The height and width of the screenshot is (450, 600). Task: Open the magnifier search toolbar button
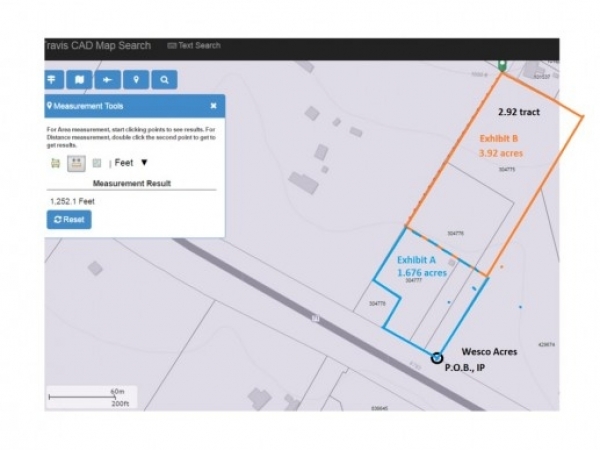(164, 80)
